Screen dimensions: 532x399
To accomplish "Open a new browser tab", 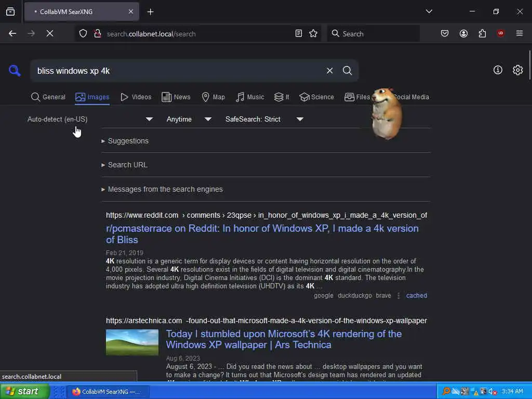I will tap(150, 12).
